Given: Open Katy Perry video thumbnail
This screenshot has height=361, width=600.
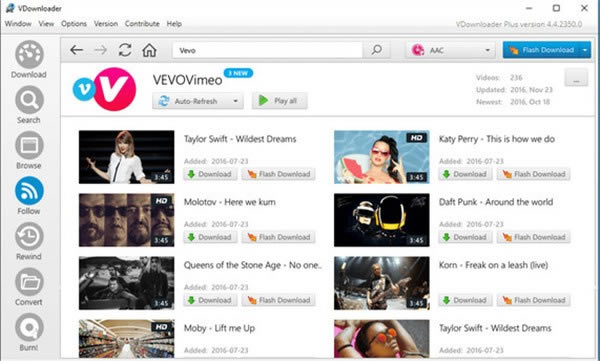Looking at the screenshot, I should [382, 157].
